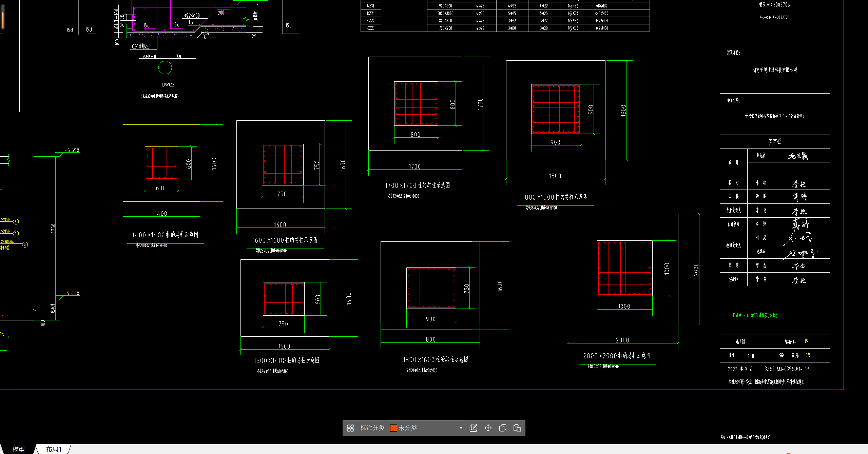Click the 2022 年 9 月 date cell
Image resolution: width=868 pixels, height=454 pixels.
pyautogui.click(x=740, y=369)
